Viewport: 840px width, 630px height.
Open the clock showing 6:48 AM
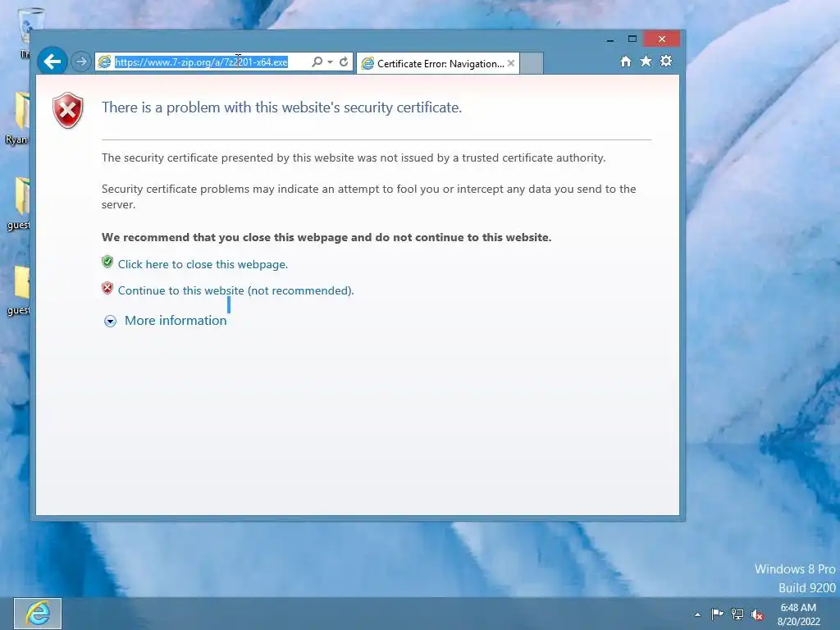tap(798, 614)
